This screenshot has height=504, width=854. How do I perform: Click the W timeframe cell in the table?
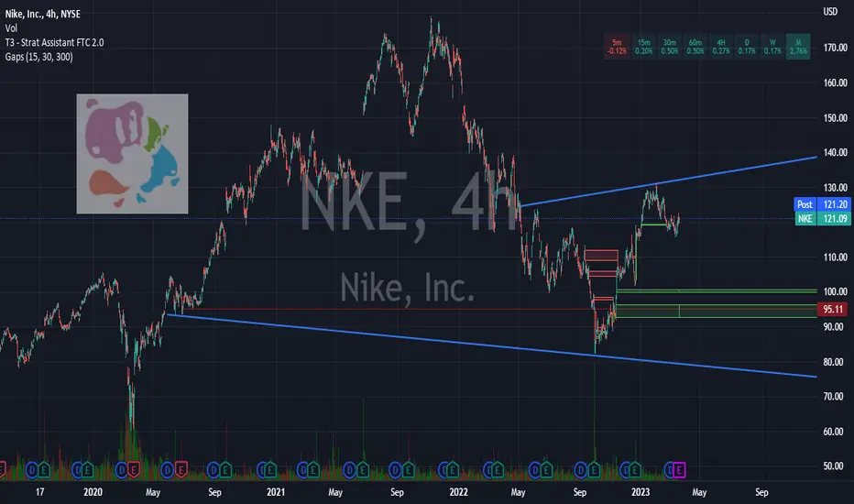point(772,47)
